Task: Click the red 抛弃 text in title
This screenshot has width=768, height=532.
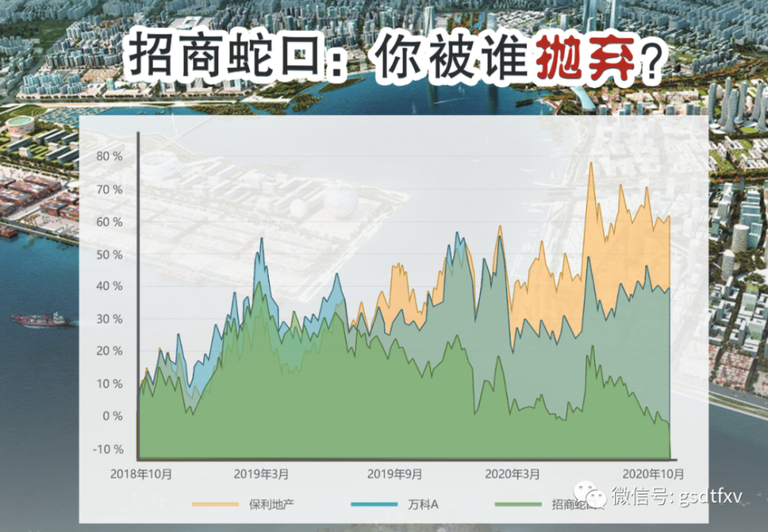Action: point(586,58)
